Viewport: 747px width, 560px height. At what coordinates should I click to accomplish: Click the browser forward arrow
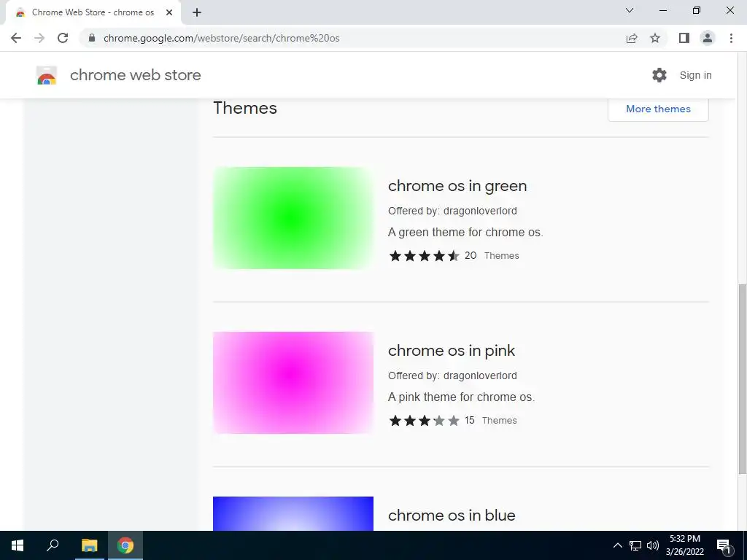[39, 38]
